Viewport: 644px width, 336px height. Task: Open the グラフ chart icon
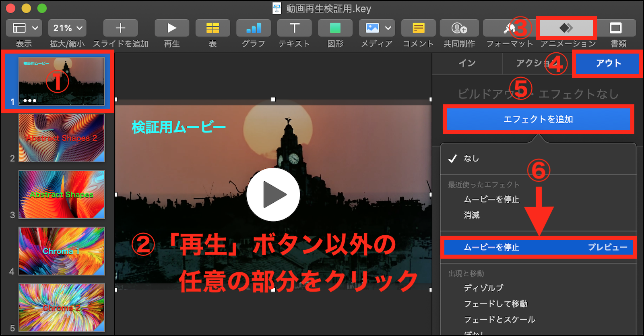(x=254, y=28)
